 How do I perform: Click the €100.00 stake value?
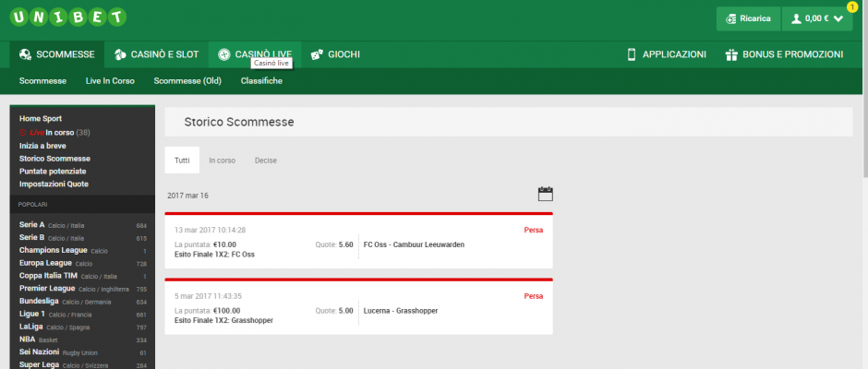226,311
